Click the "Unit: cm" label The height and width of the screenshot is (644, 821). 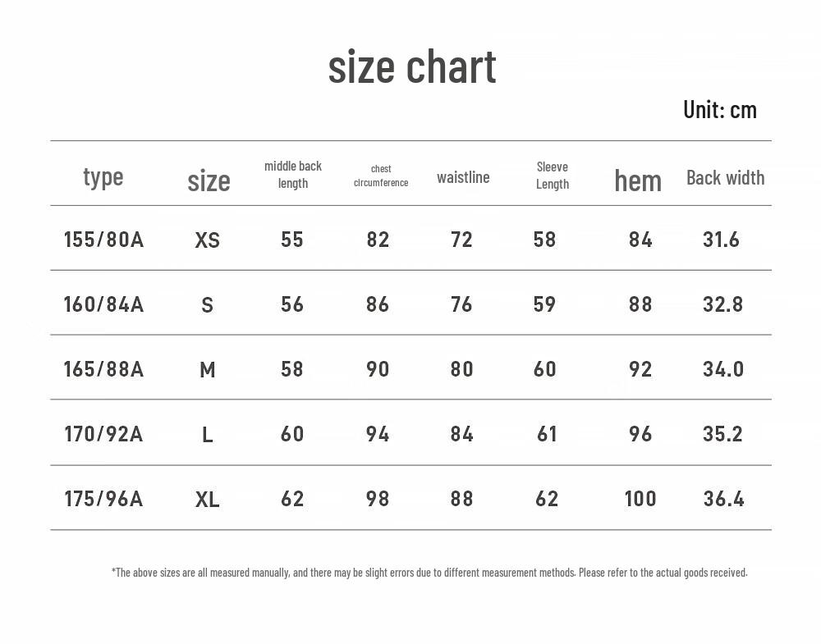[x=719, y=109]
